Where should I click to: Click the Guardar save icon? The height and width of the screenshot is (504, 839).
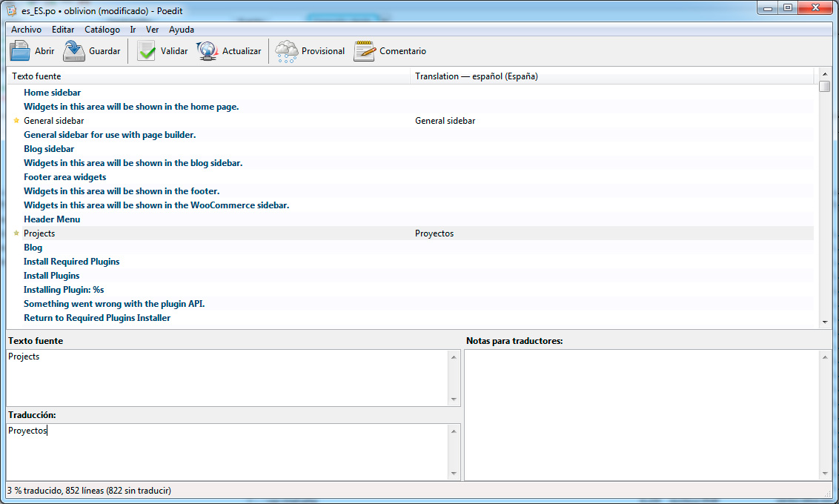[74, 51]
